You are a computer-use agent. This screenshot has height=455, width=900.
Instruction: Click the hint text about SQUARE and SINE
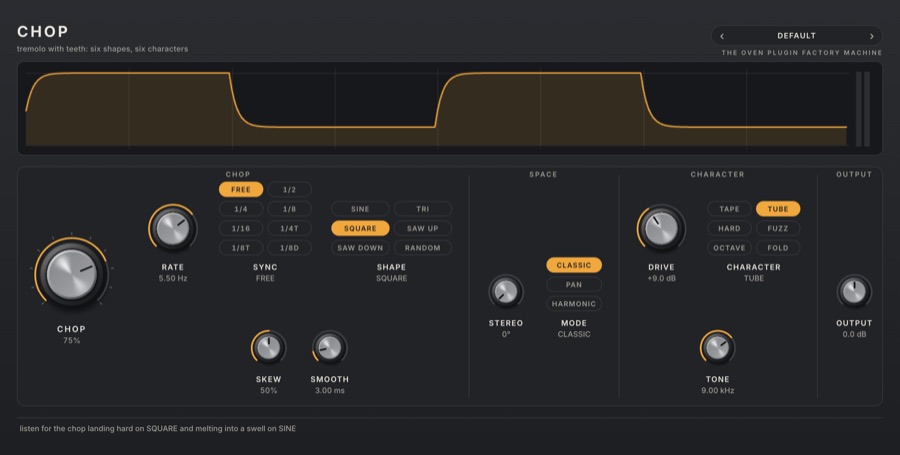point(158,429)
